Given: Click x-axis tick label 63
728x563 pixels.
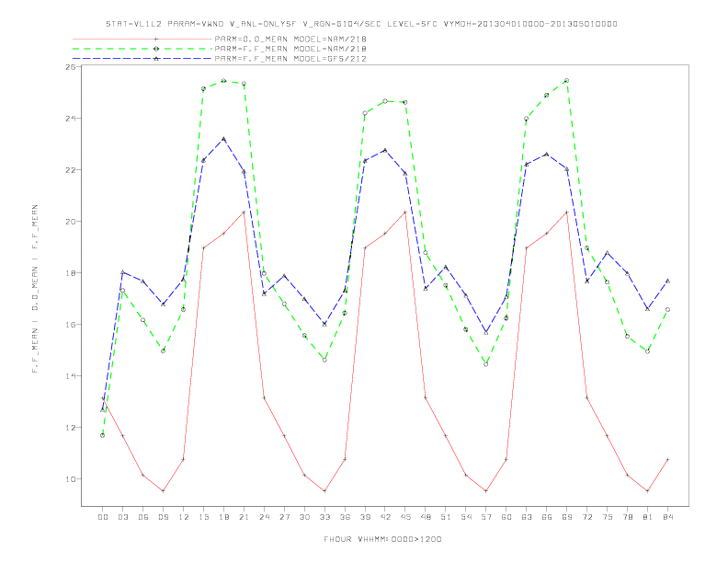Looking at the screenshot, I should tap(527, 517).
